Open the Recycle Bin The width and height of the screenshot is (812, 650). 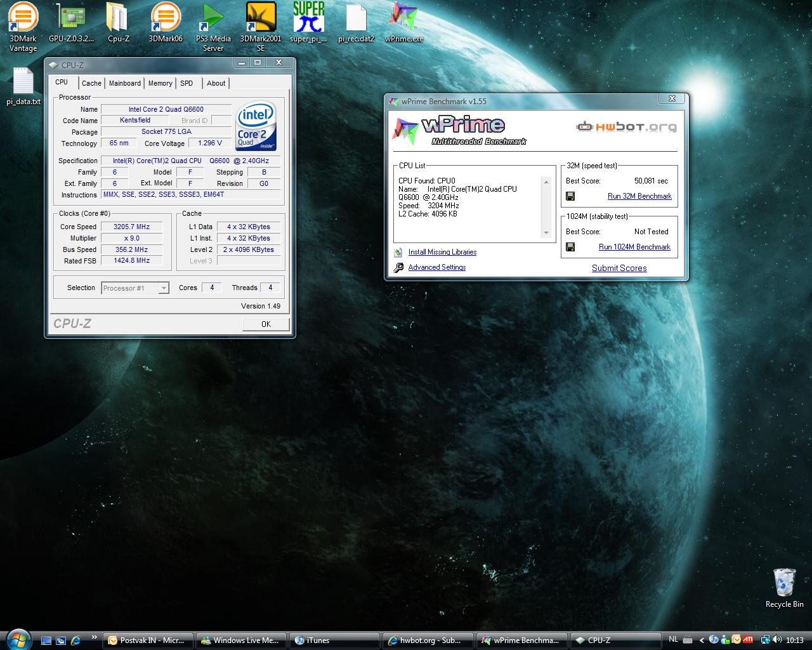[x=784, y=588]
